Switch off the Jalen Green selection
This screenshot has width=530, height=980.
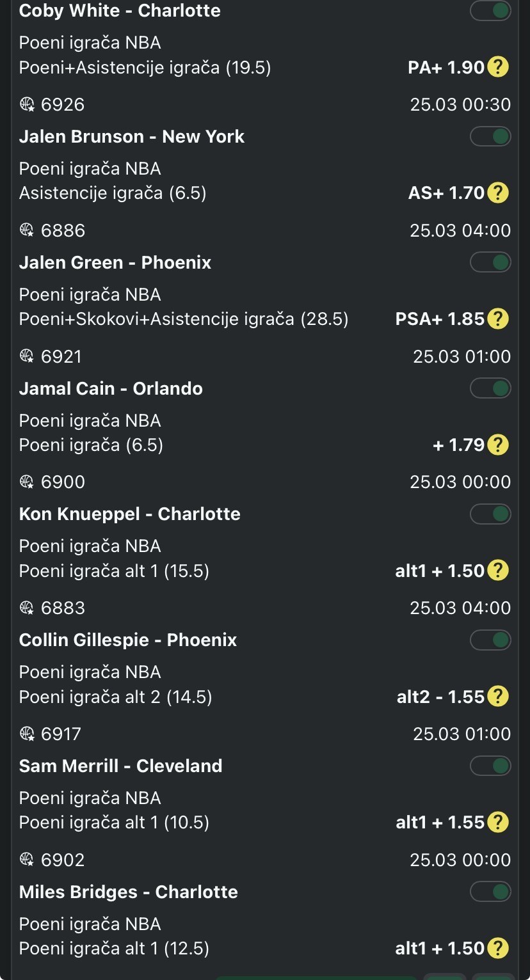pyautogui.click(x=490, y=262)
